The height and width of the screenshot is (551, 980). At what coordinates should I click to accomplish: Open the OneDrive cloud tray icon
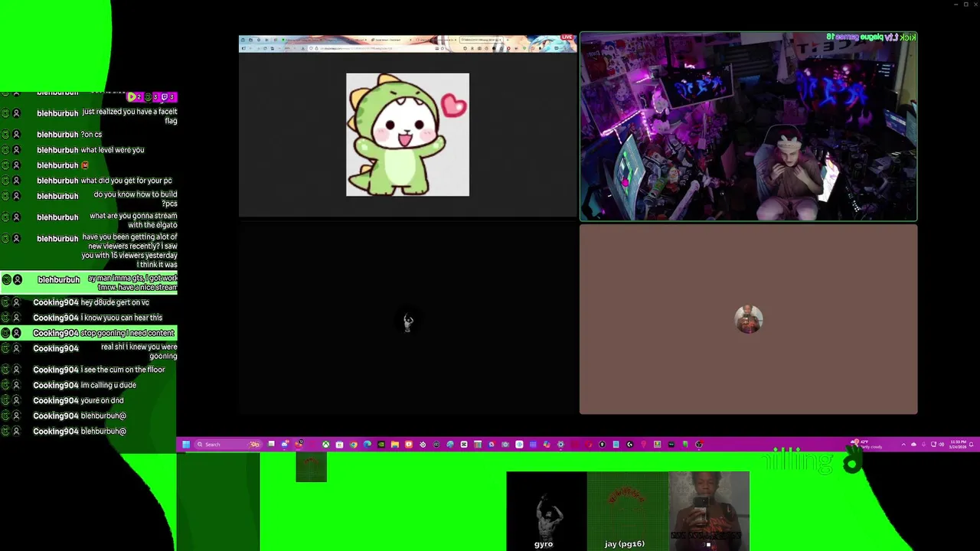[x=913, y=444]
